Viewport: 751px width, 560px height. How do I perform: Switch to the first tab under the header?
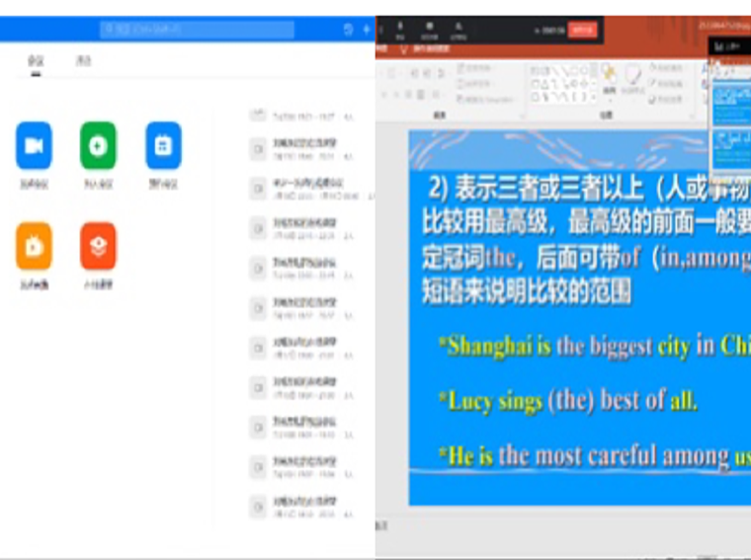[36, 61]
